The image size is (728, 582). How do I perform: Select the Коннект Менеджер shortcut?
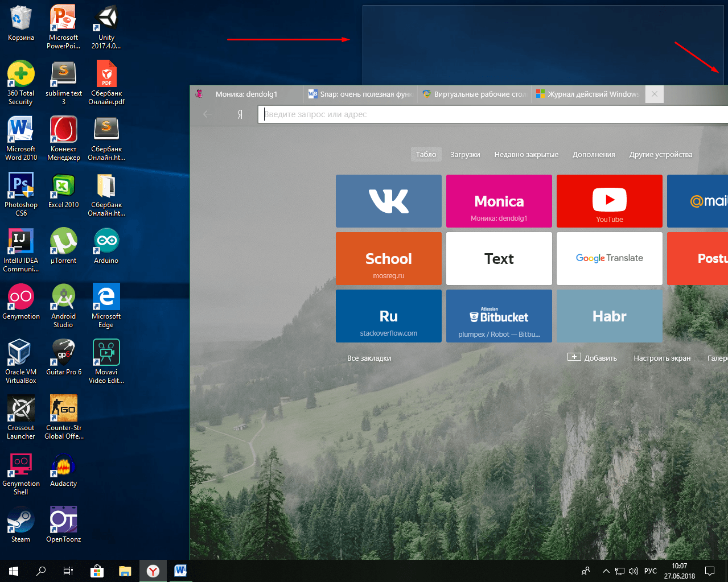point(64,139)
